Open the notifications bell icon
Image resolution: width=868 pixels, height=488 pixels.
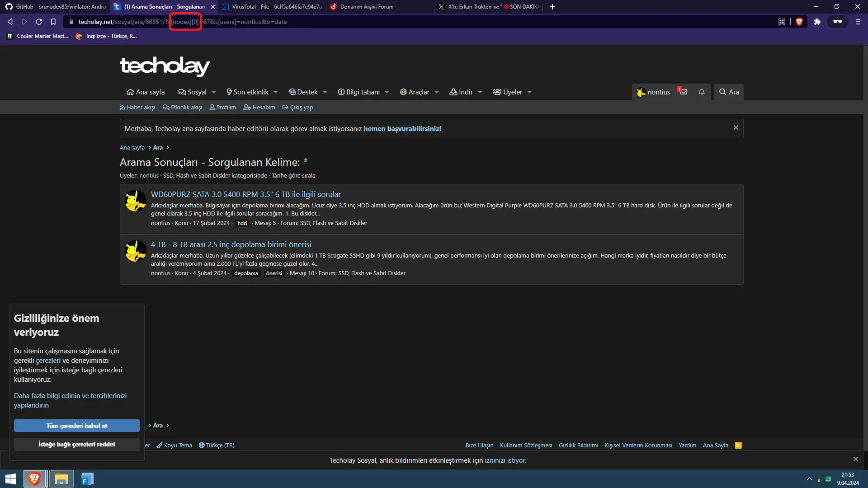pyautogui.click(x=702, y=92)
